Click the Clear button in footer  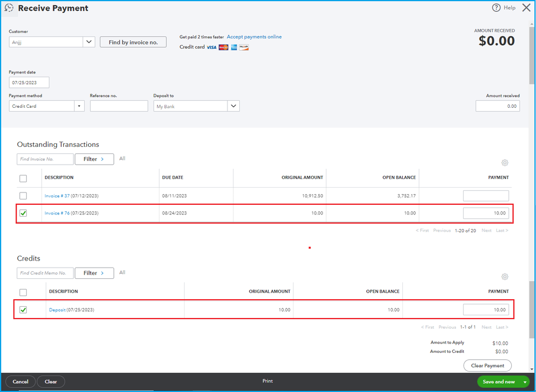click(50, 381)
